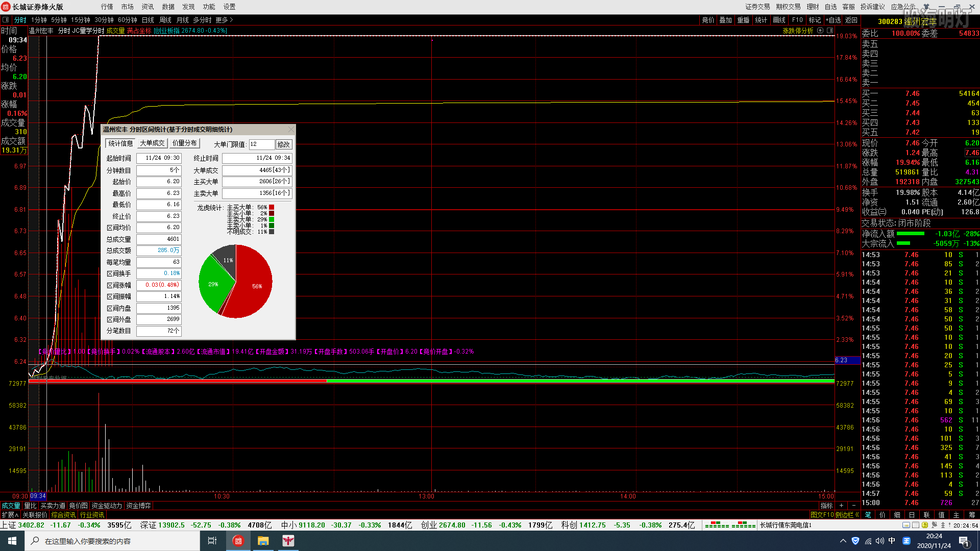This screenshot has height=551, width=980.
Task: Click the panel split icon beside 涨跌停分析
Action: pos(829,31)
